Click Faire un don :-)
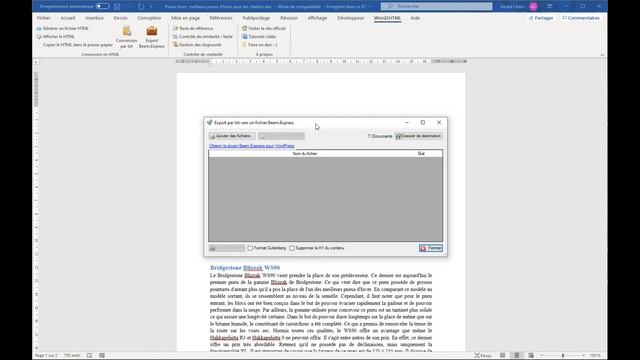 (x=260, y=45)
